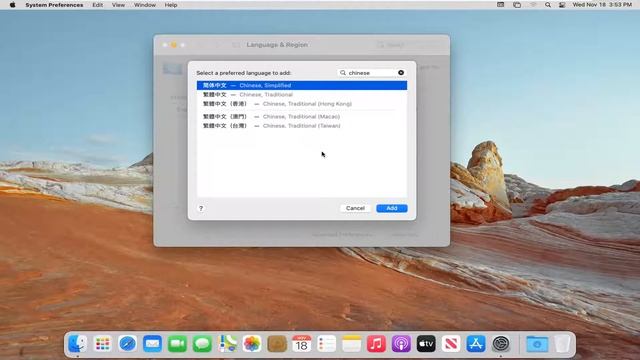Launch Podcasts from the Dock
640x360 pixels.
pyautogui.click(x=401, y=344)
